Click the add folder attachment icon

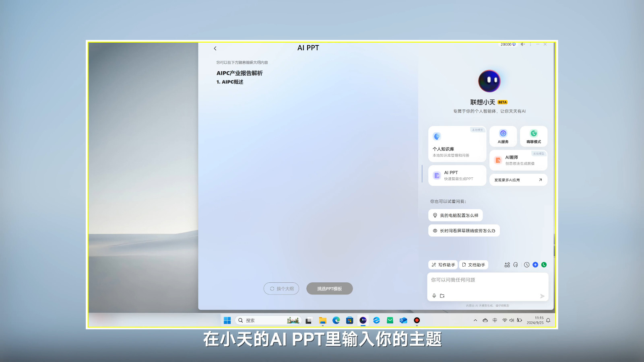point(442,296)
